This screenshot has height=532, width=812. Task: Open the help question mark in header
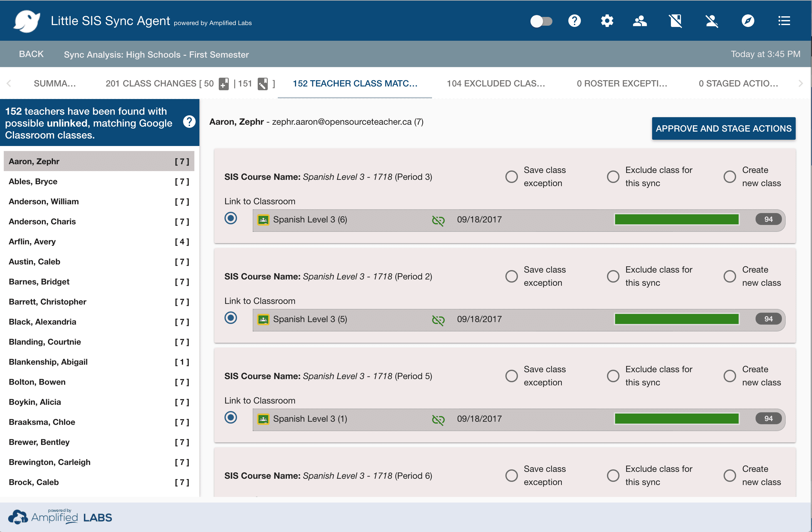[574, 21]
